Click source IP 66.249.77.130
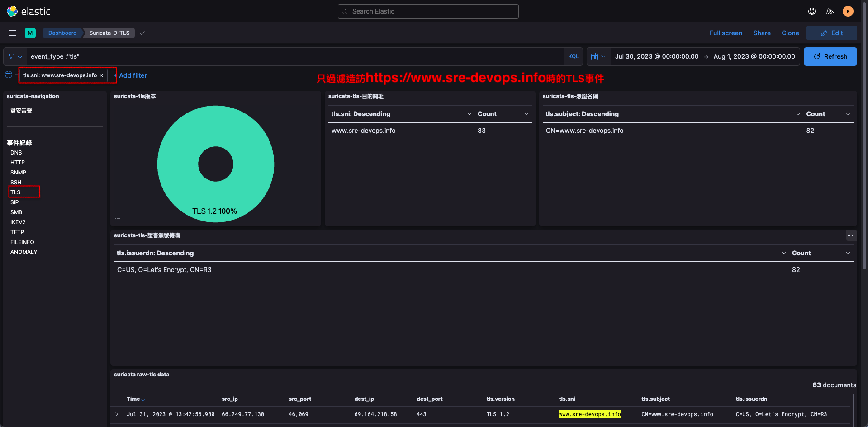The width and height of the screenshot is (868, 427). click(243, 414)
